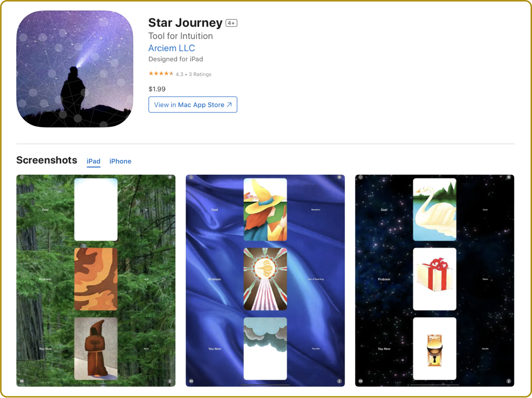532x398 pixels.
Task: Switch to the iPhone screenshots tab
Action: 120,161
